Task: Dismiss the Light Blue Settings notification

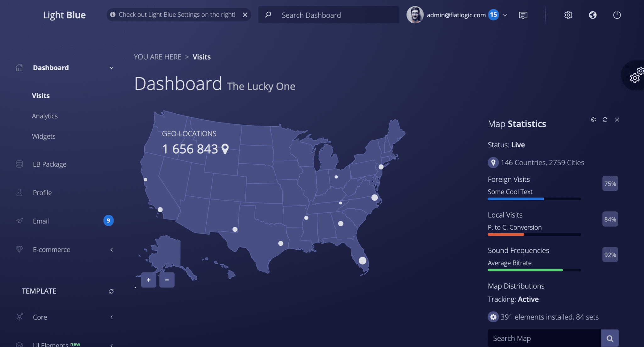Action: (x=245, y=15)
